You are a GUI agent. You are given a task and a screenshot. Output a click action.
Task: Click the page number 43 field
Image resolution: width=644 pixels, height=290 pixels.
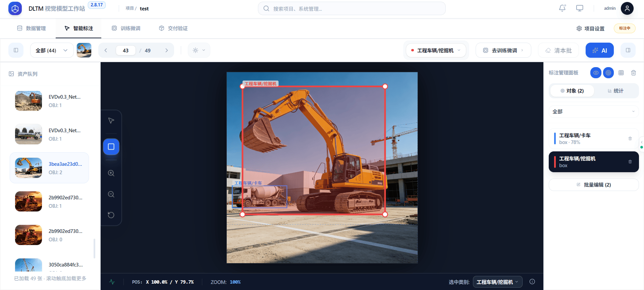click(x=126, y=50)
